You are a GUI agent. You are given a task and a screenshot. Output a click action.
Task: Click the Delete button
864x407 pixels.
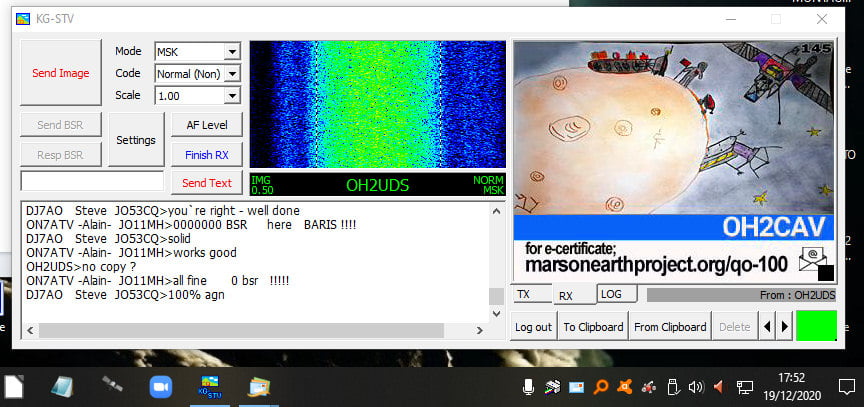coord(735,327)
